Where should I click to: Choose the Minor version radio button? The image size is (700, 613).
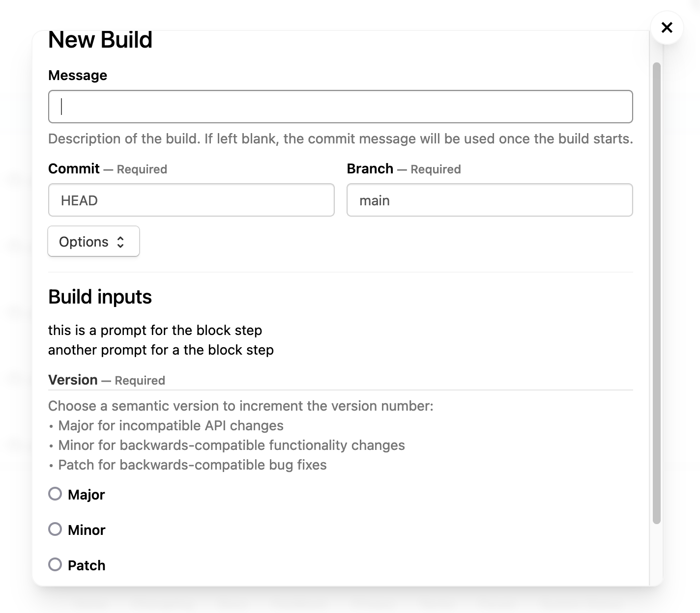[x=55, y=529]
